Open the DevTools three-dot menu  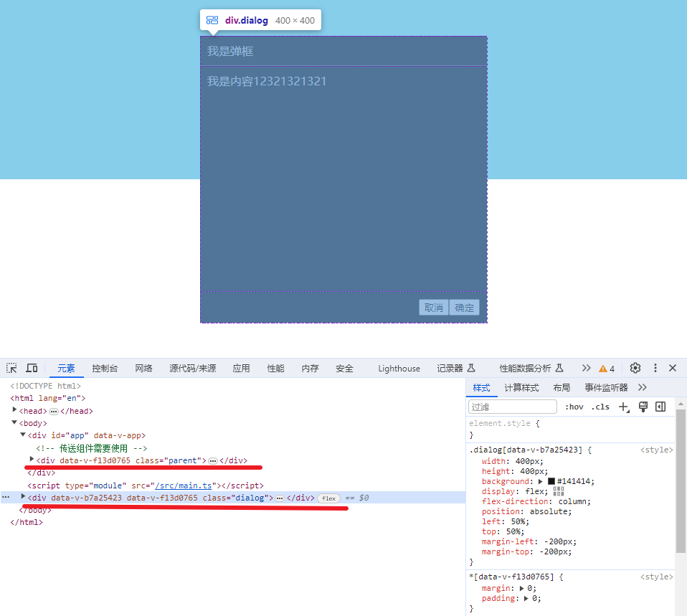coord(655,368)
